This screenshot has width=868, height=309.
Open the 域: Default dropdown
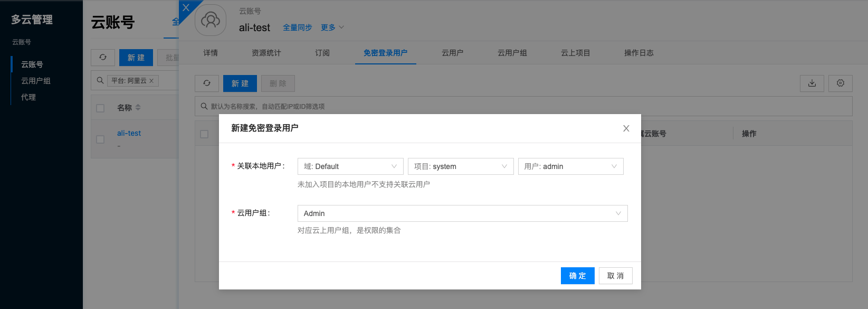350,166
